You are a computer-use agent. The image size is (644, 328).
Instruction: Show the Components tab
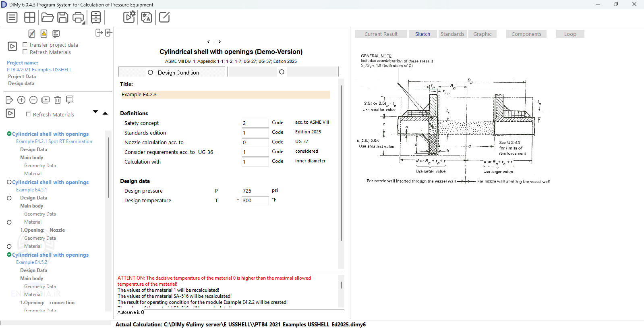[526, 34]
